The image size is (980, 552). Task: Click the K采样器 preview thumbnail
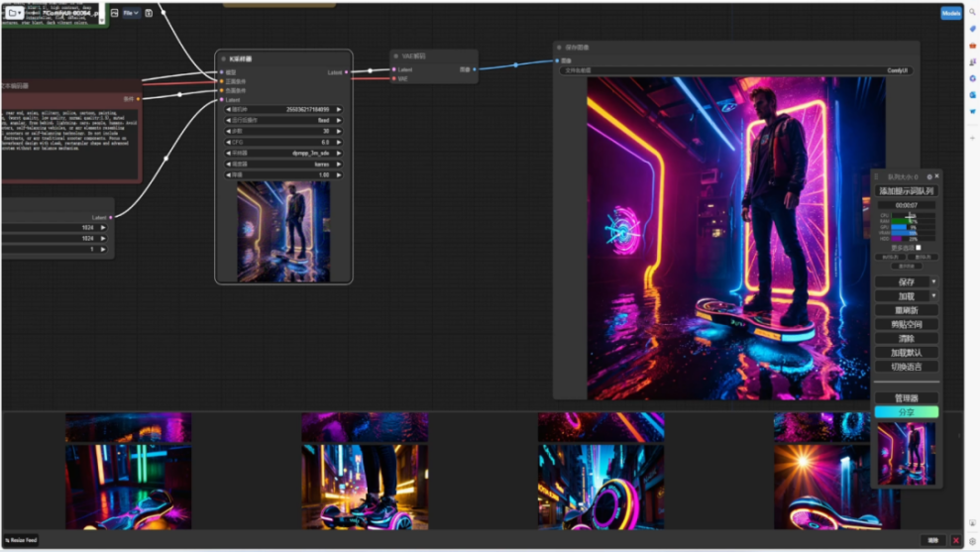[283, 232]
